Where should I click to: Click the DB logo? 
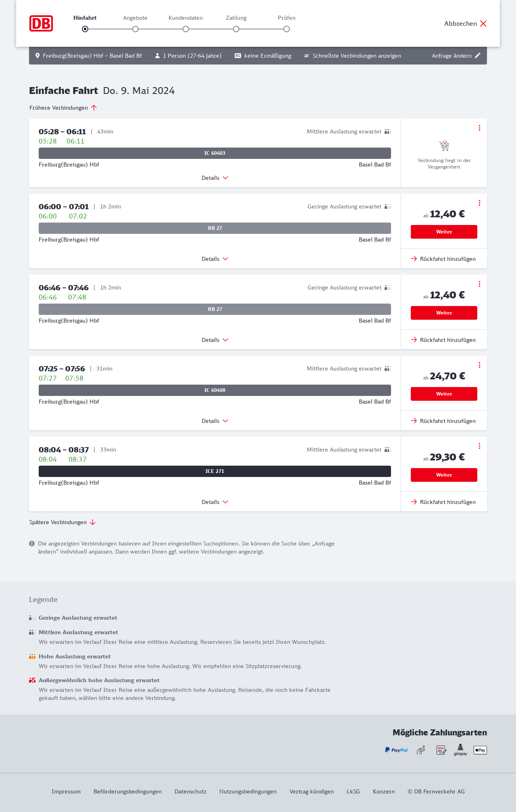point(41,23)
